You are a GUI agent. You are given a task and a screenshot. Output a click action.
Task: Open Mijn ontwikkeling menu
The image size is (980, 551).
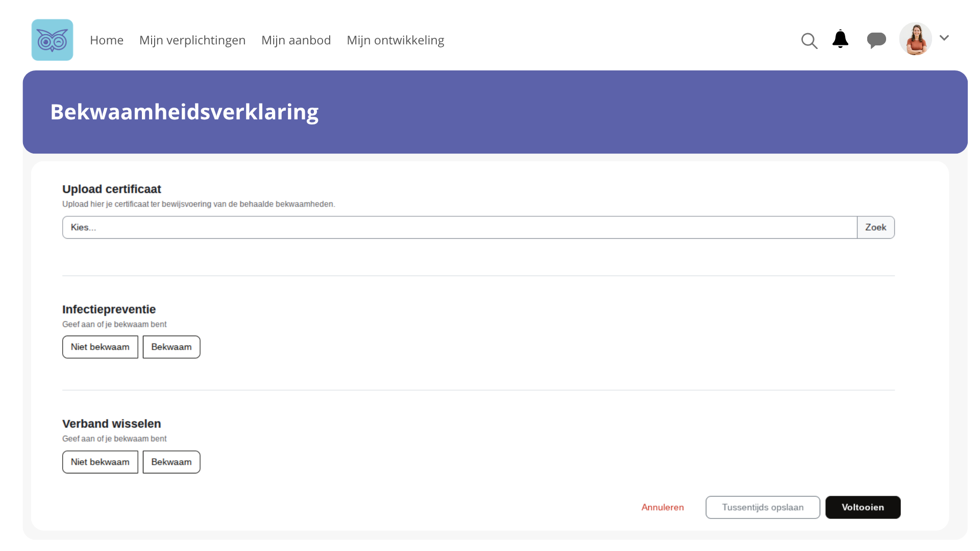(396, 40)
